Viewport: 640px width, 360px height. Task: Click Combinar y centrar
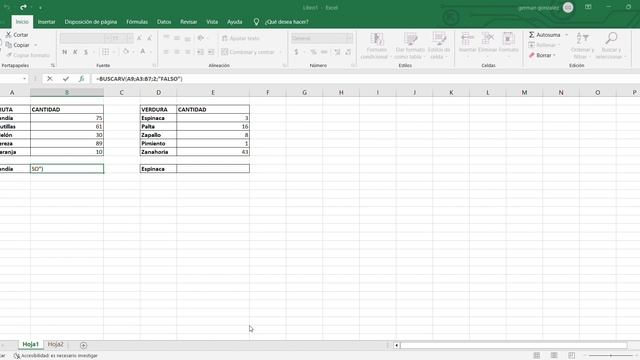coord(248,52)
